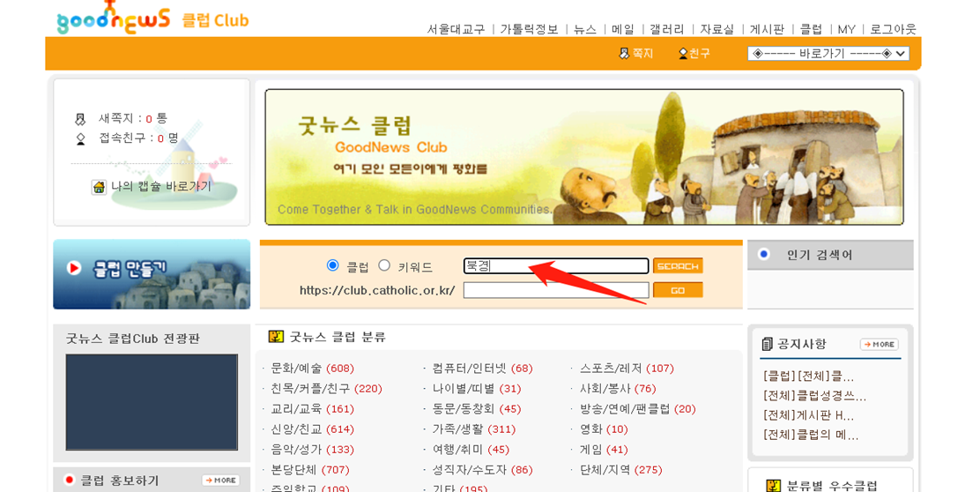
Task: Click the 굿뉴스 클럽 main banner image
Action: 583,157
